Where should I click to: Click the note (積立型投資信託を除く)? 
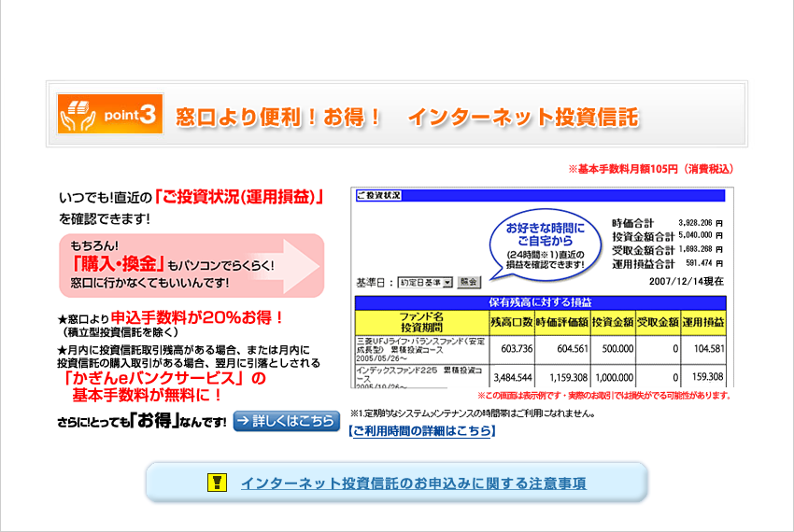[121, 332]
